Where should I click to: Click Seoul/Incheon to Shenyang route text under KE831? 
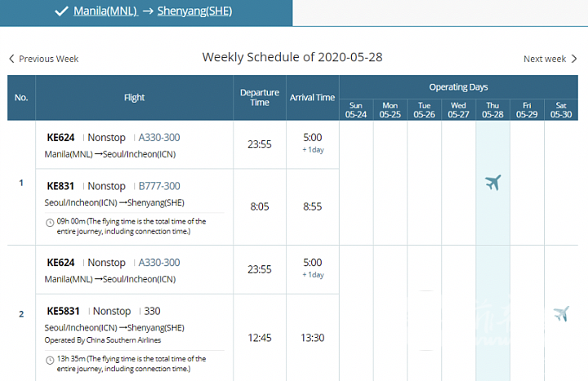tap(114, 203)
